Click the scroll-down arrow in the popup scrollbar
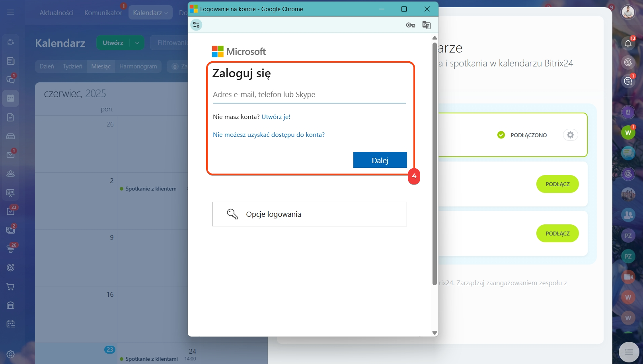Image resolution: width=643 pixels, height=364 pixels. pos(435,333)
